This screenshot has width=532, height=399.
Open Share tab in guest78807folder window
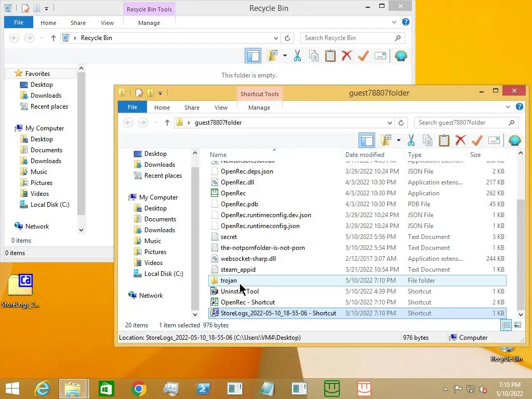point(192,108)
